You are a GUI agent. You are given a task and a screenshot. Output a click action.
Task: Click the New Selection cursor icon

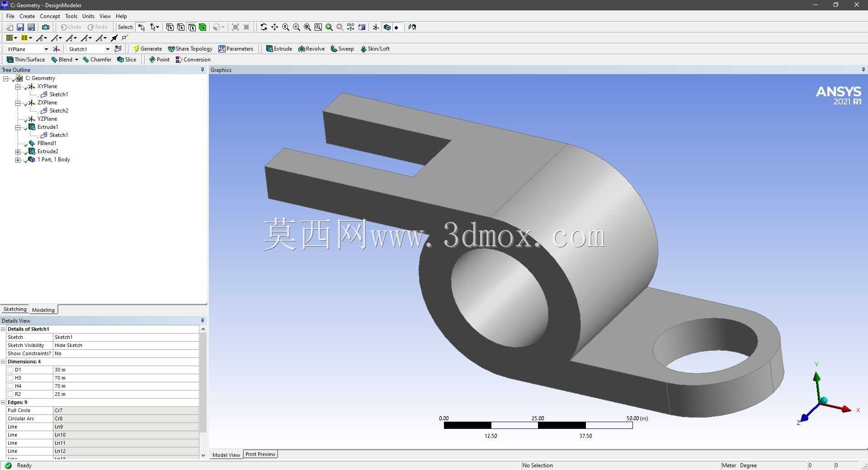pyautogui.click(x=142, y=27)
